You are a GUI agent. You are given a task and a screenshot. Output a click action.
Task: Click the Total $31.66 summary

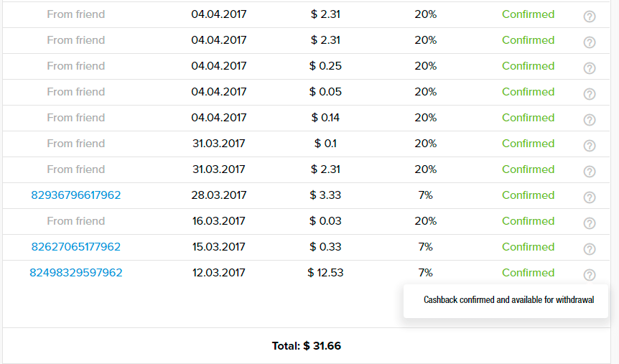(307, 346)
